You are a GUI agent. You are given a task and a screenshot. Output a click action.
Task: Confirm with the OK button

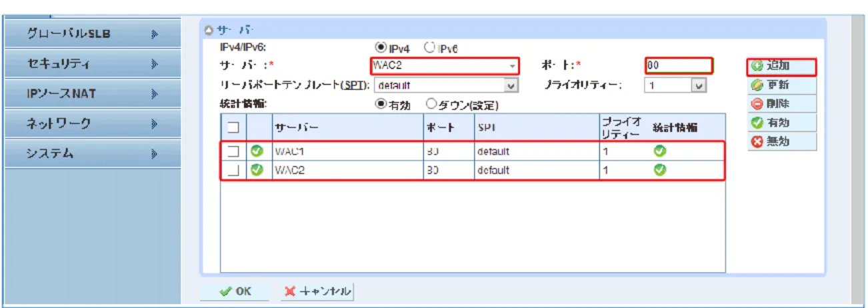(234, 291)
